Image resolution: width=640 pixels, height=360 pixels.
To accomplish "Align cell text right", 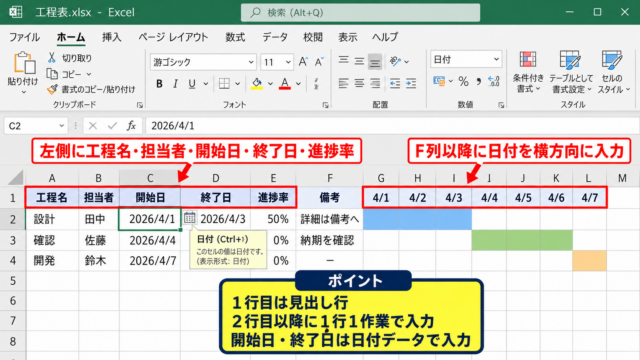I will coord(375,84).
